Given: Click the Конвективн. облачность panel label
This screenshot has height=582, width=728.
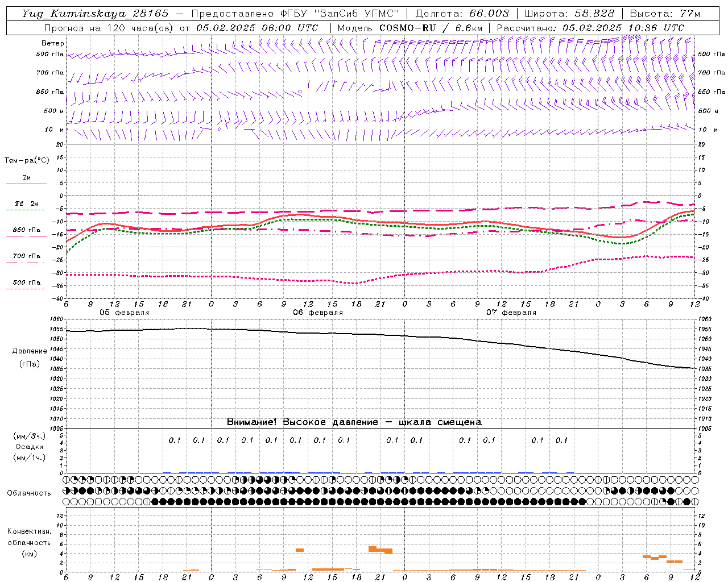Looking at the screenshot, I should [x=29, y=537].
